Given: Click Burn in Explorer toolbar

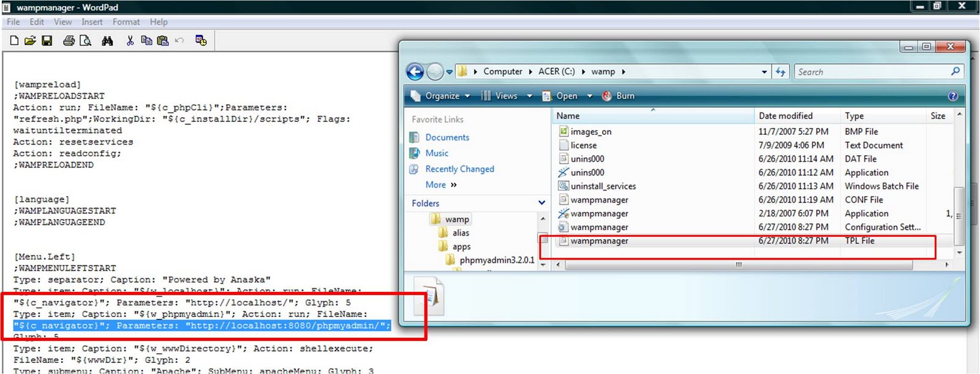Looking at the screenshot, I should tap(619, 96).
